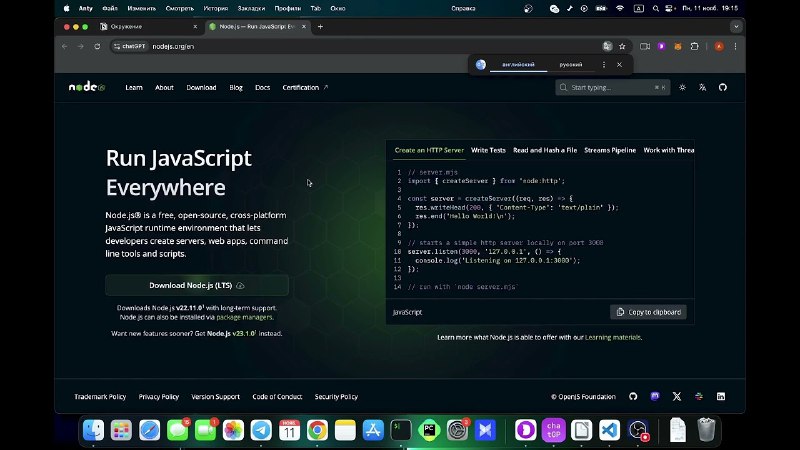The image size is (800, 450).
Task: Open the footer Mastodon icon
Action: point(655,396)
